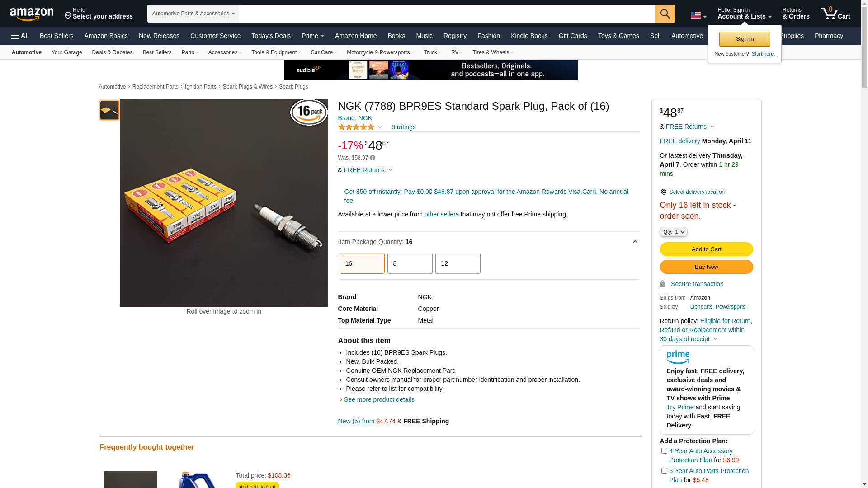
Task: Open the Qty dropdown
Action: (x=673, y=232)
